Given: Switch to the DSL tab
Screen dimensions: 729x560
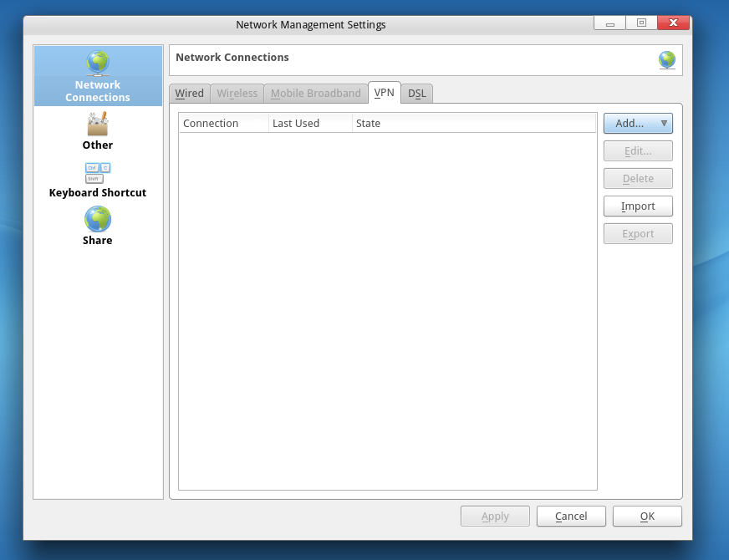Looking at the screenshot, I should pos(416,94).
